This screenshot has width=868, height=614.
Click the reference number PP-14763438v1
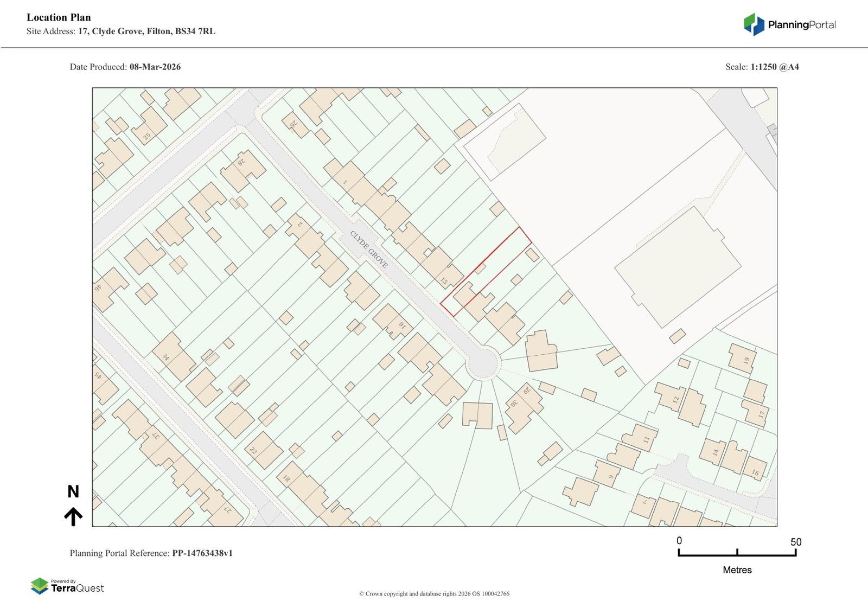coord(202,553)
